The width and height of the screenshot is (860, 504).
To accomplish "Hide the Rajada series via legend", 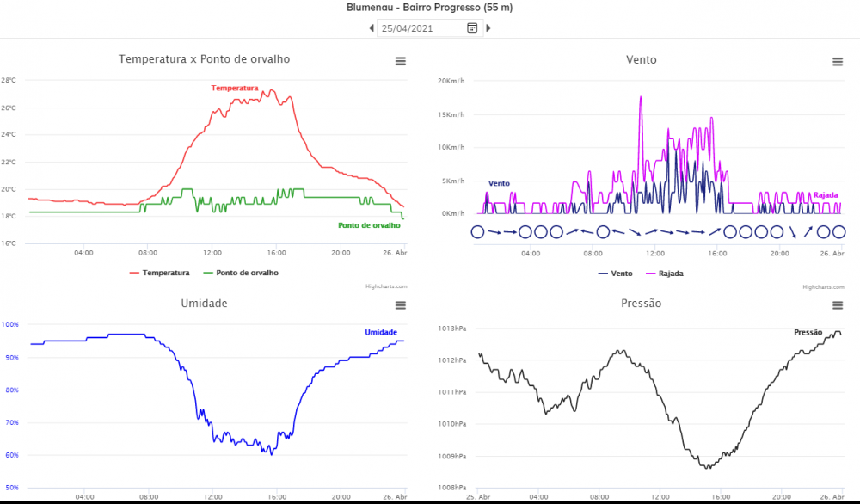I will point(664,274).
